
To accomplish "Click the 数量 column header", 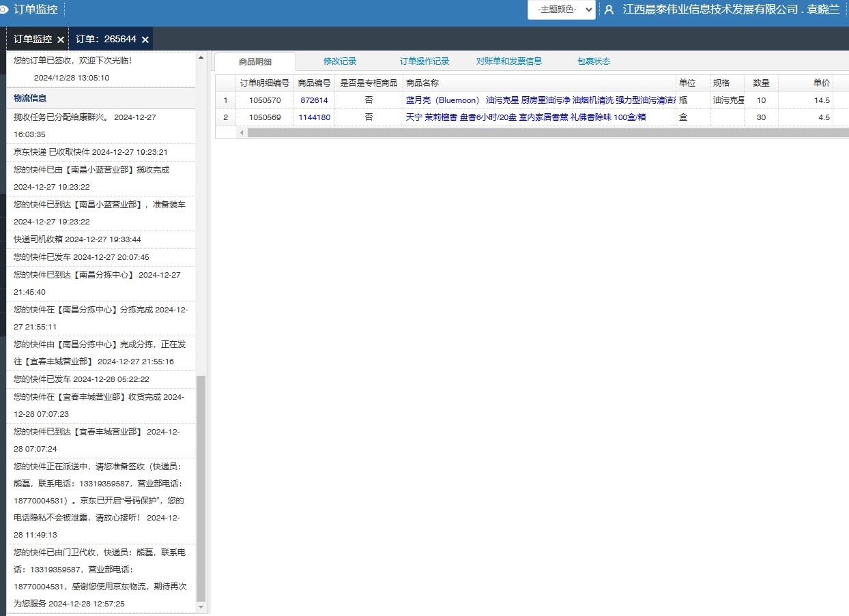I will [x=761, y=83].
